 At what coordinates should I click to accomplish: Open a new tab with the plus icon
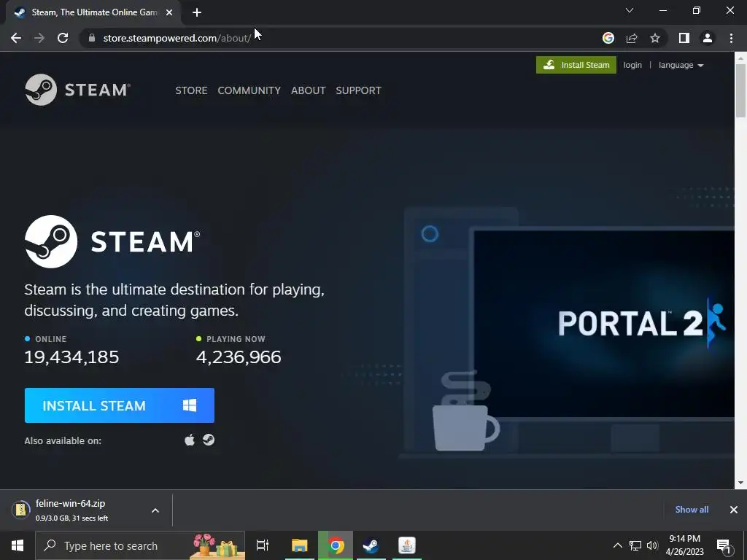pos(197,12)
